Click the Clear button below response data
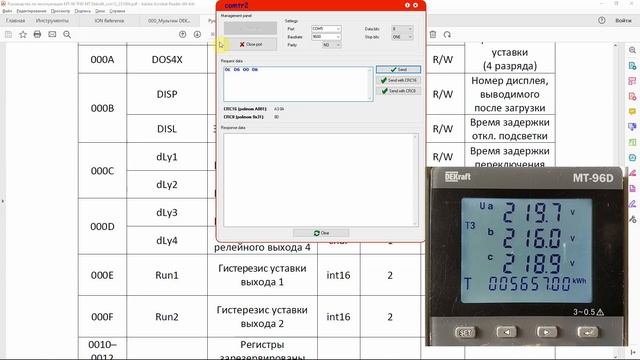Image resolution: width=640 pixels, height=360 pixels. tap(321, 233)
